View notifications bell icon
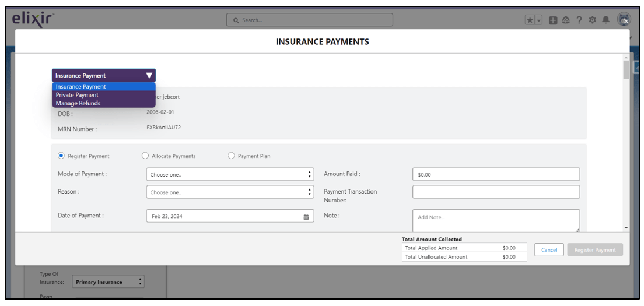This screenshot has height=306, width=644. coord(606,20)
